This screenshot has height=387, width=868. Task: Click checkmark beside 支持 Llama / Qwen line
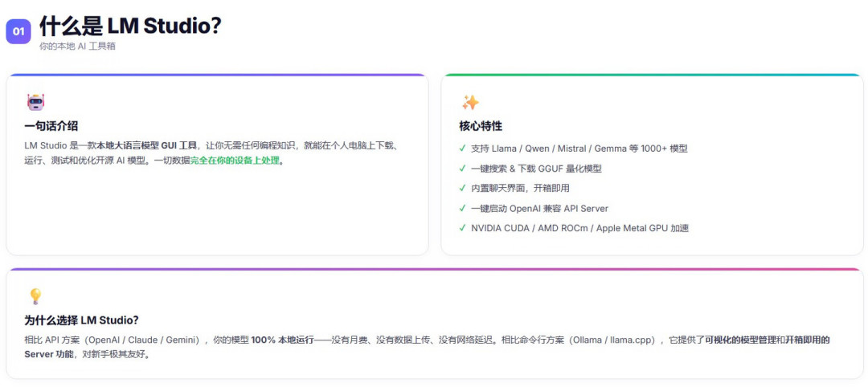[x=462, y=149]
